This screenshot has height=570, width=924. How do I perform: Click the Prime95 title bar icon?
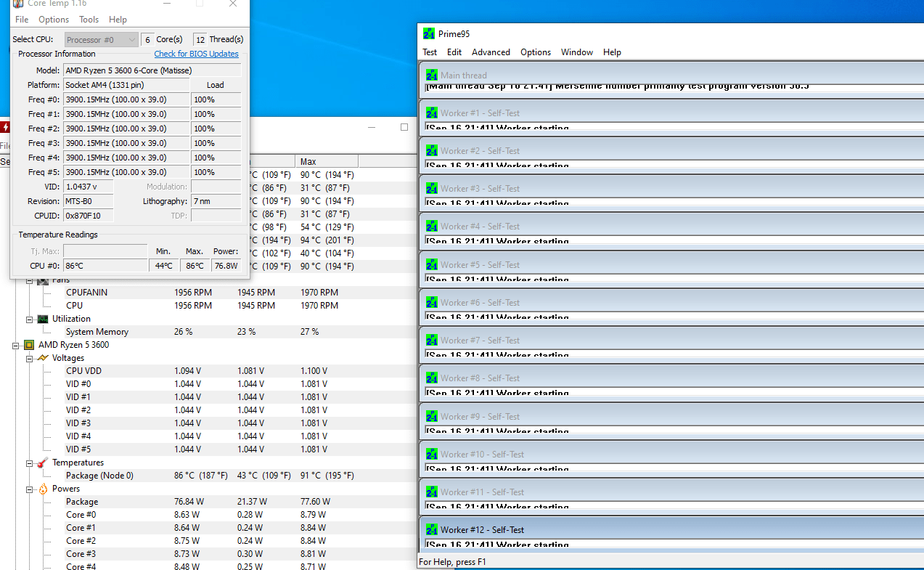point(429,33)
